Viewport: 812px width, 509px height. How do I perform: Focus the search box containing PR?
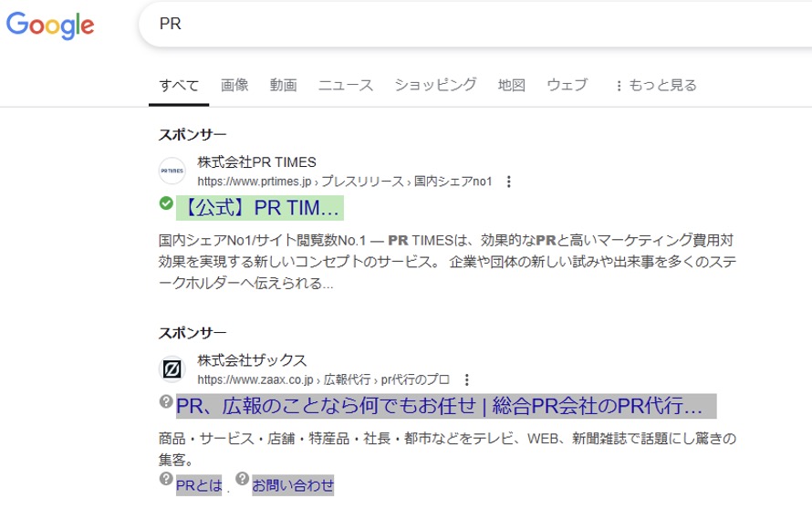pos(476,25)
